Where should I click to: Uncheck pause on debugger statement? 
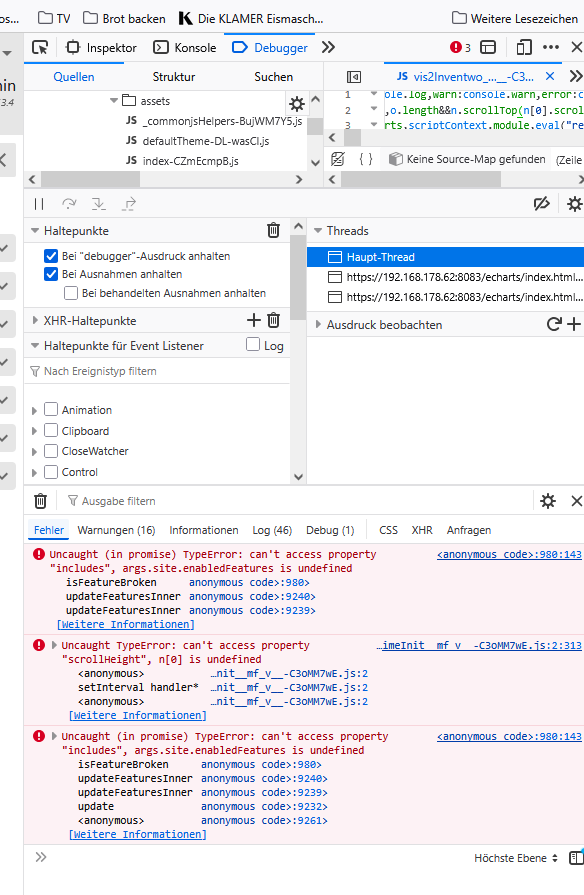pos(51,256)
